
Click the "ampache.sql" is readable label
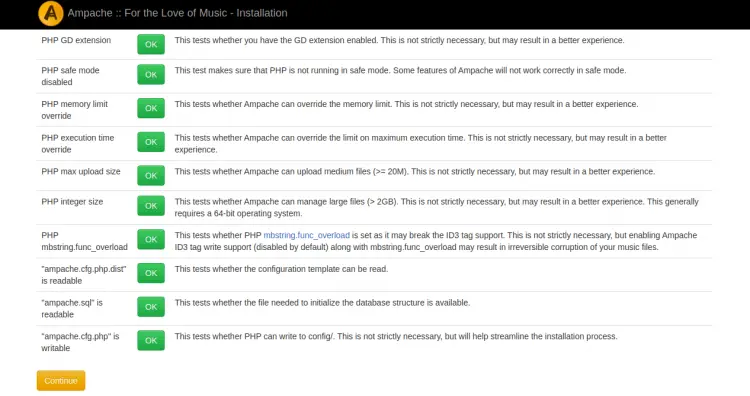(x=72, y=308)
